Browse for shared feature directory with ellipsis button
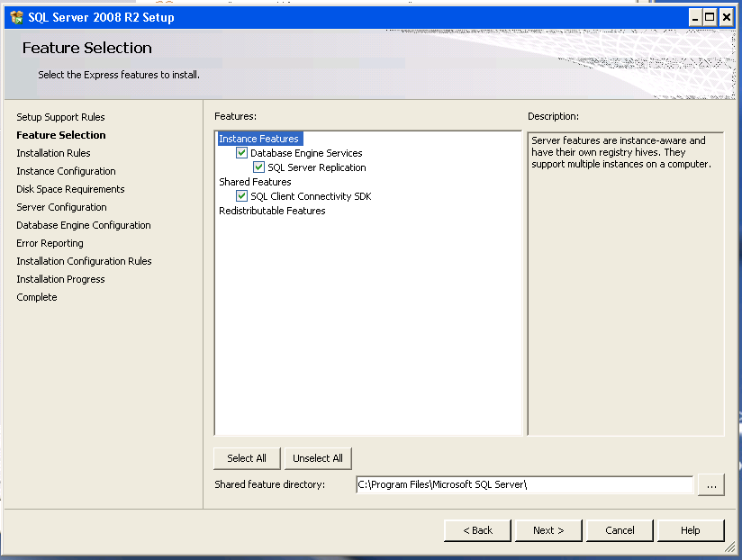Viewport: 742px width, 560px height. pos(711,484)
